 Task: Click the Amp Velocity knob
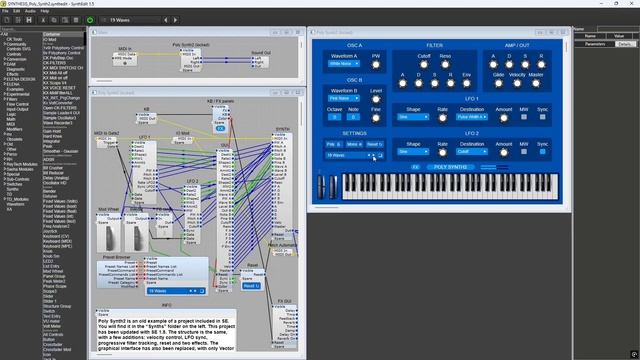point(517,83)
